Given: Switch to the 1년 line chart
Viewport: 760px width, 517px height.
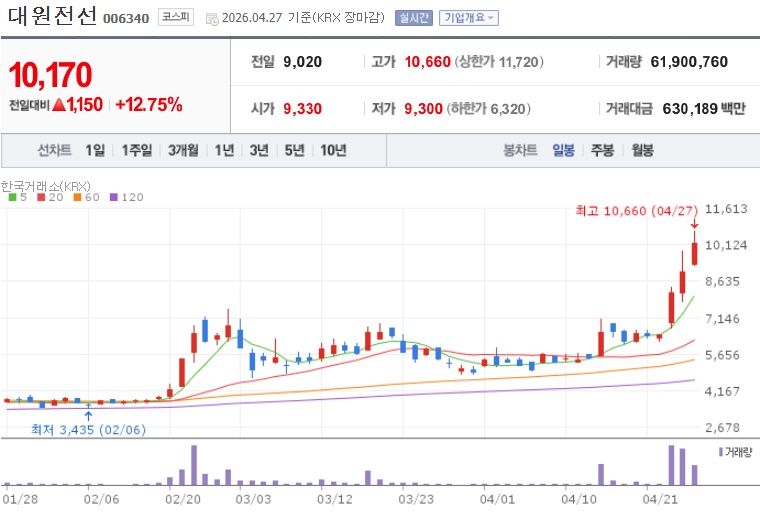Looking at the screenshot, I should click(x=224, y=150).
